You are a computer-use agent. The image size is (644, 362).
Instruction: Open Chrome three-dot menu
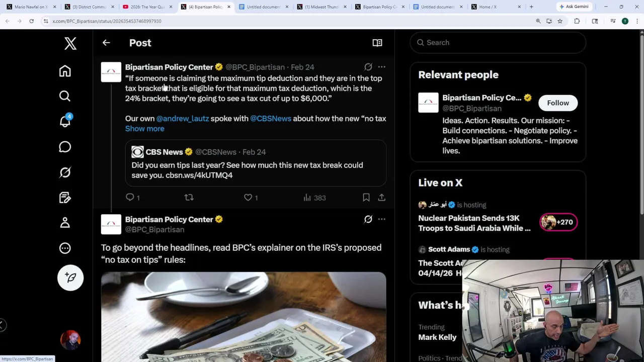[x=637, y=21]
